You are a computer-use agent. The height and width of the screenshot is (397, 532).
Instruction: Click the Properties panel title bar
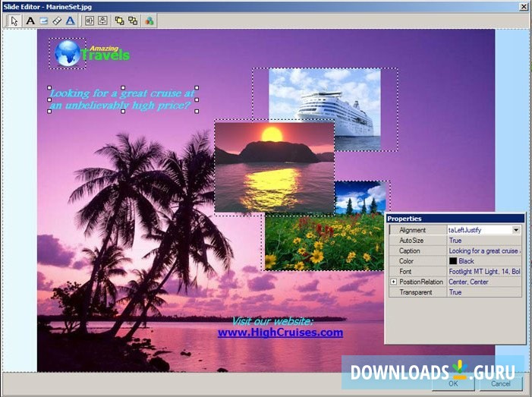coord(455,219)
